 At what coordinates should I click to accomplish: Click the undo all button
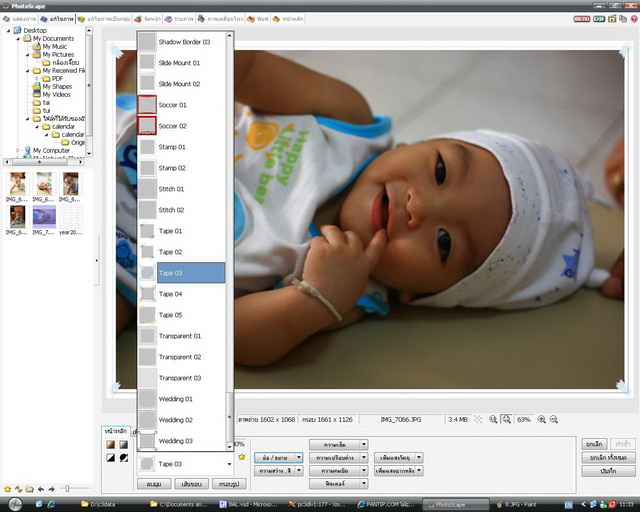click(609, 458)
